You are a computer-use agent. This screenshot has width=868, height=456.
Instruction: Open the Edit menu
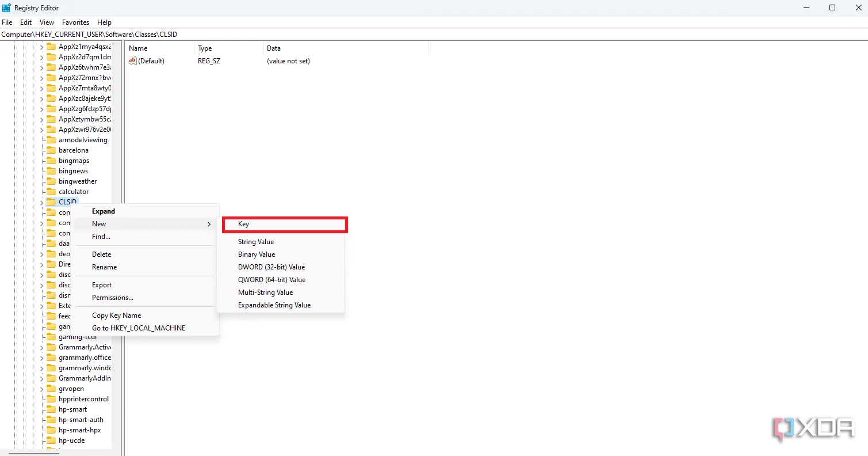pos(26,22)
